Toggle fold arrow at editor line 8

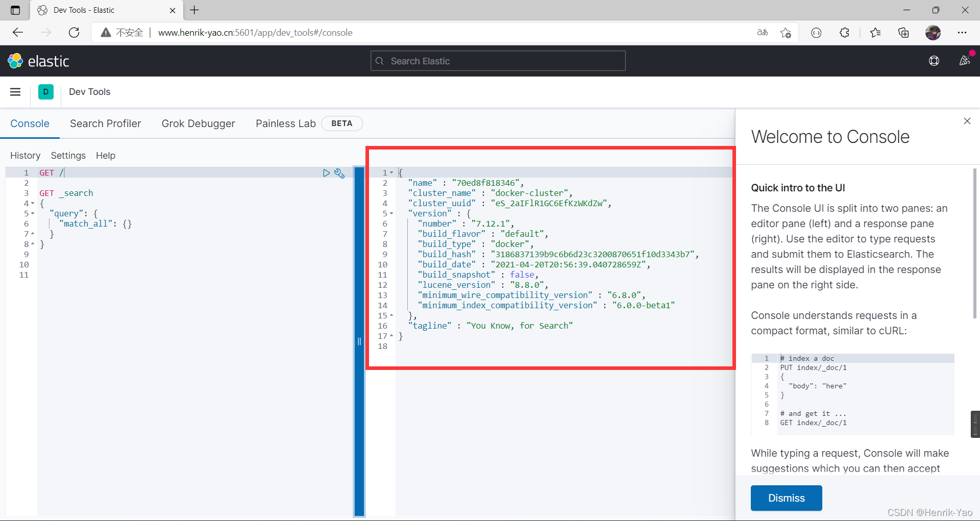[x=33, y=244]
